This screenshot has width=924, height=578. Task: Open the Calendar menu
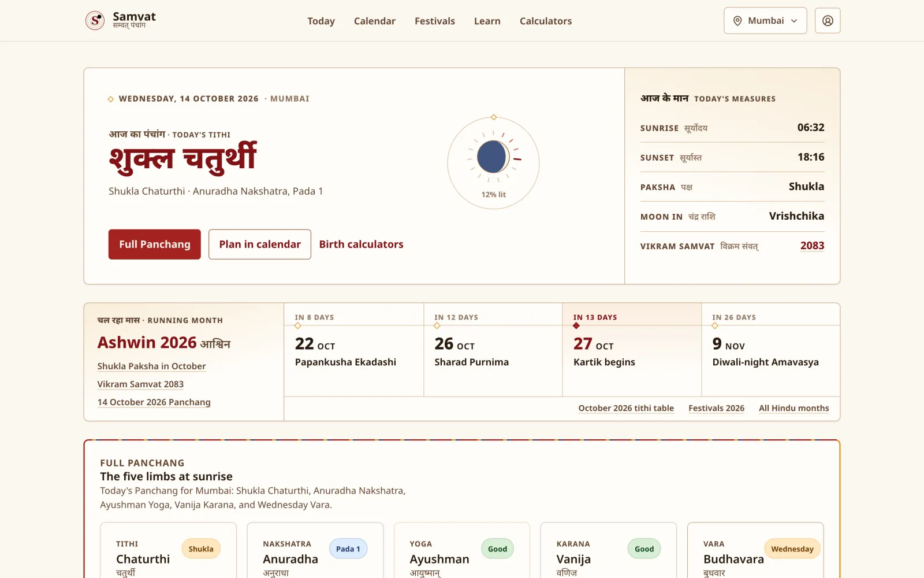tap(375, 21)
